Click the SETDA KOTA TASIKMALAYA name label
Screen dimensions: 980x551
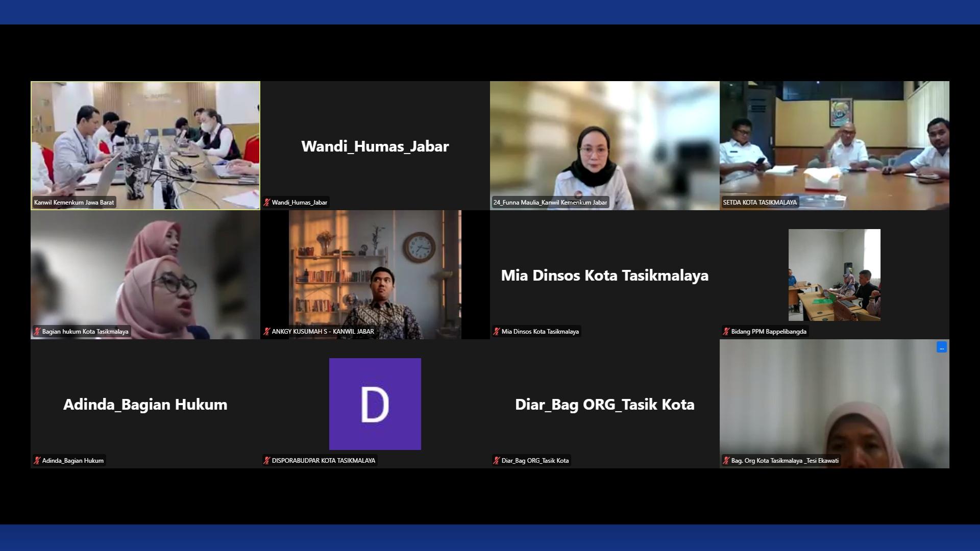759,203
